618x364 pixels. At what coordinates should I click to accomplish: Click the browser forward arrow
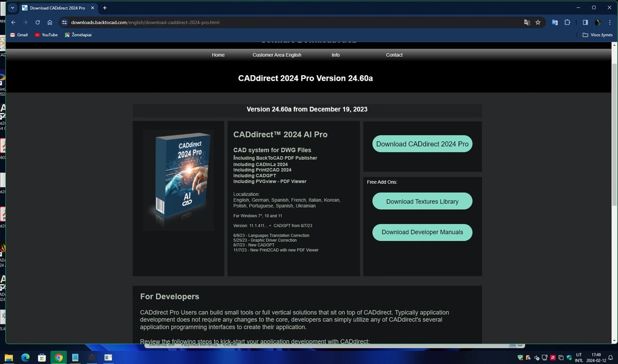[25, 23]
